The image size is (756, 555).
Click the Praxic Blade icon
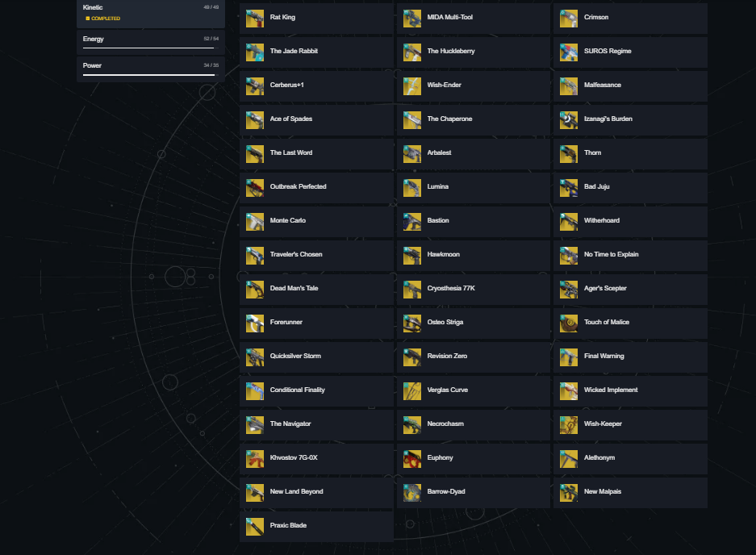pos(255,527)
